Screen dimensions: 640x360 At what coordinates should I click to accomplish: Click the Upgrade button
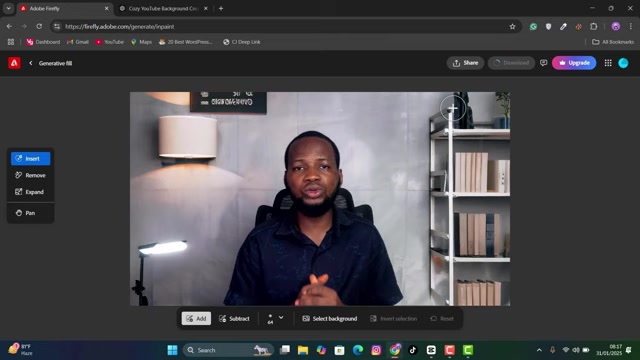click(x=574, y=63)
